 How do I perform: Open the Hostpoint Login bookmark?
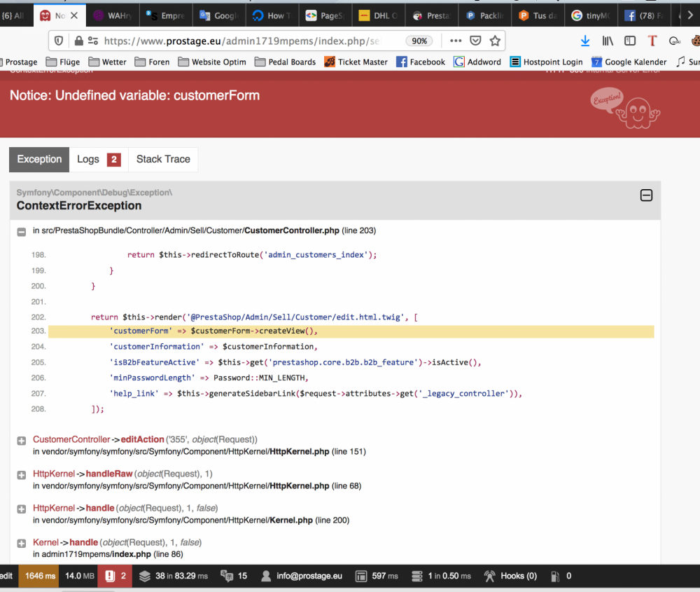[x=546, y=62]
